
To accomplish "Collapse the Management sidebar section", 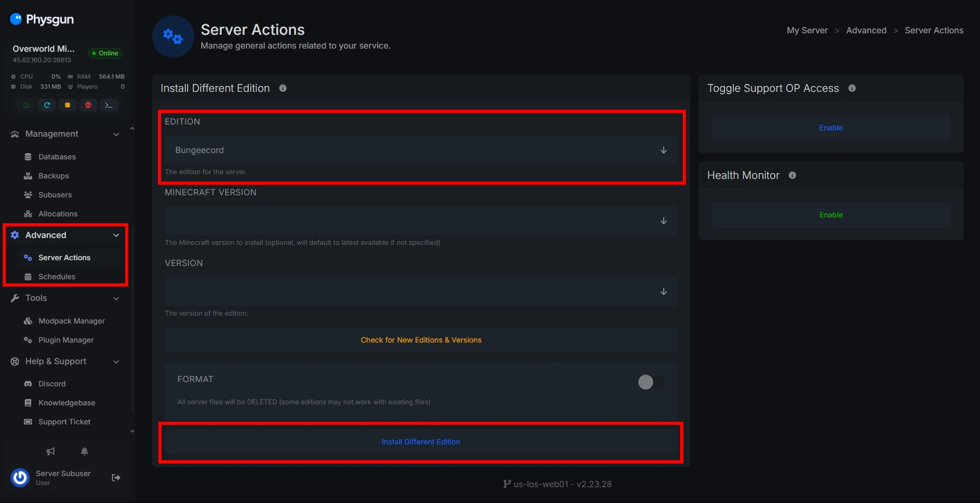I will coord(116,134).
